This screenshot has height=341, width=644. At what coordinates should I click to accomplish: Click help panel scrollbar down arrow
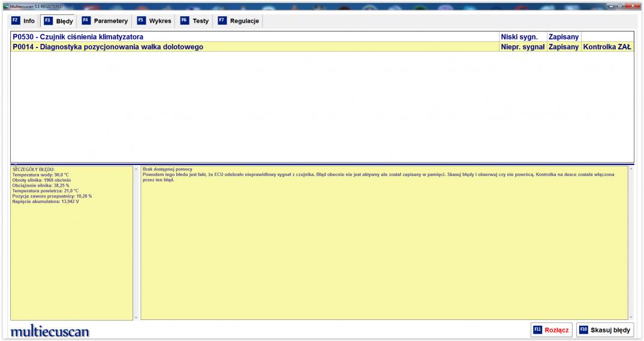631,317
